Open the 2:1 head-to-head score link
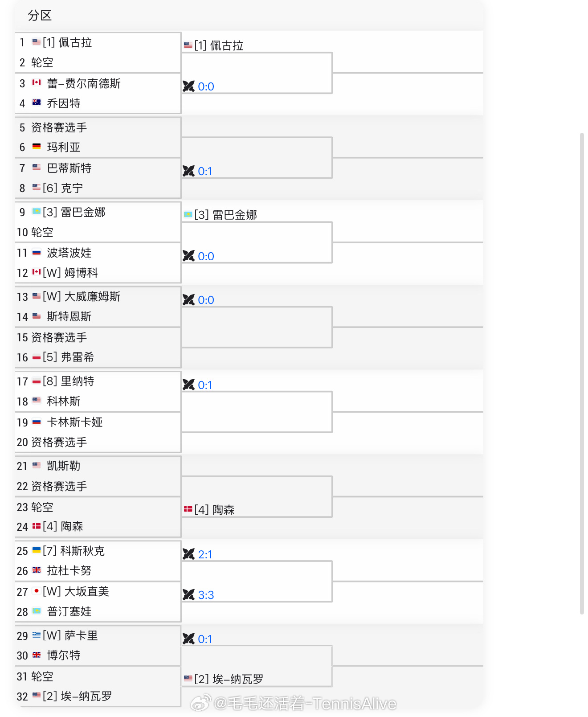 pos(205,554)
